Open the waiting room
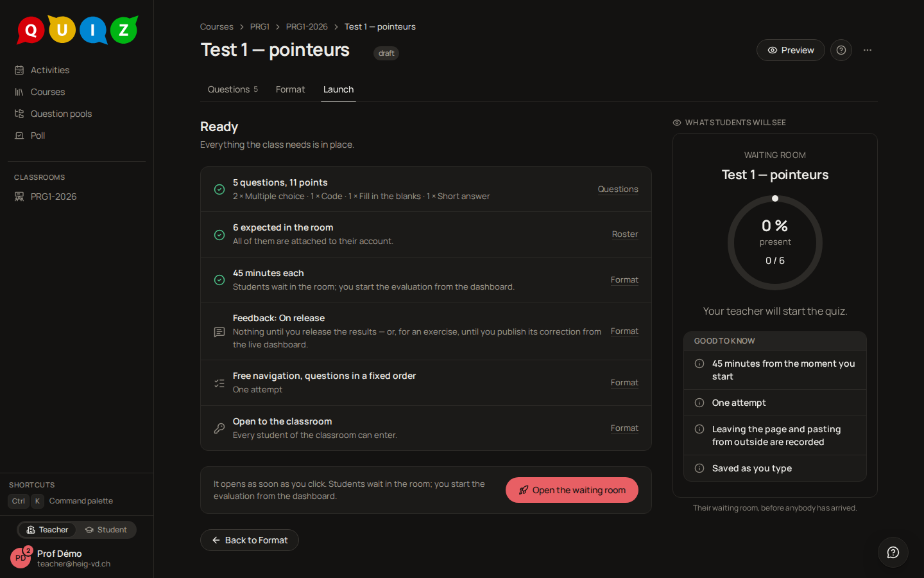 [x=572, y=490]
